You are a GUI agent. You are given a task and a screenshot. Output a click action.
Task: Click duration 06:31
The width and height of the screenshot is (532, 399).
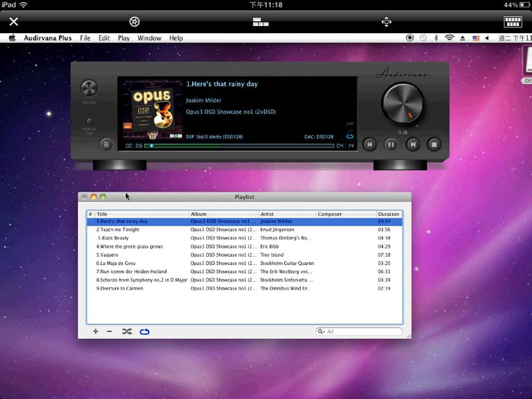coord(384,272)
